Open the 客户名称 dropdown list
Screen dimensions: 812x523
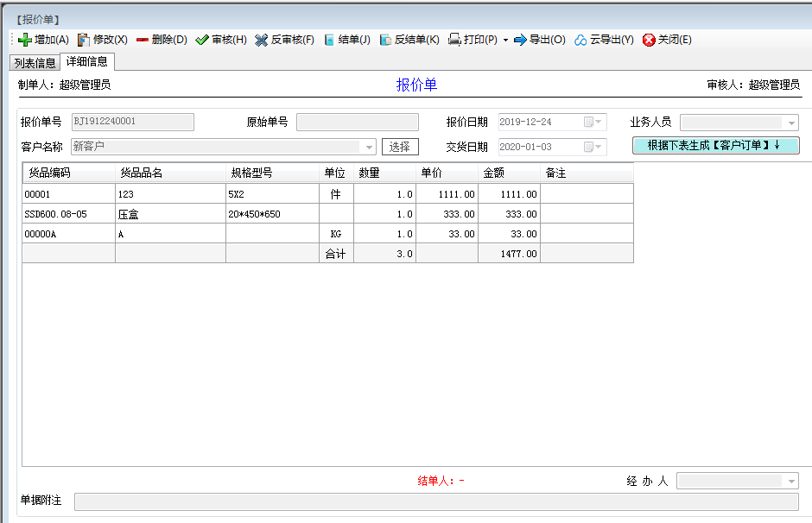(x=370, y=147)
